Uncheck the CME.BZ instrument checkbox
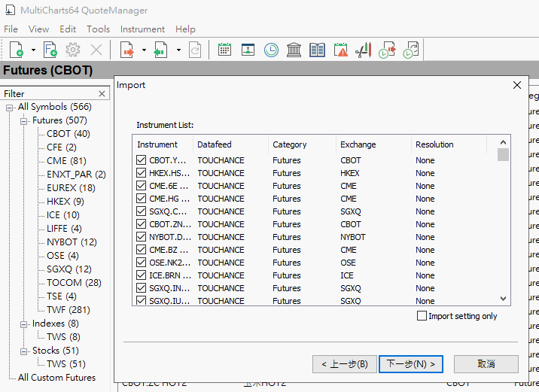 pos(142,250)
